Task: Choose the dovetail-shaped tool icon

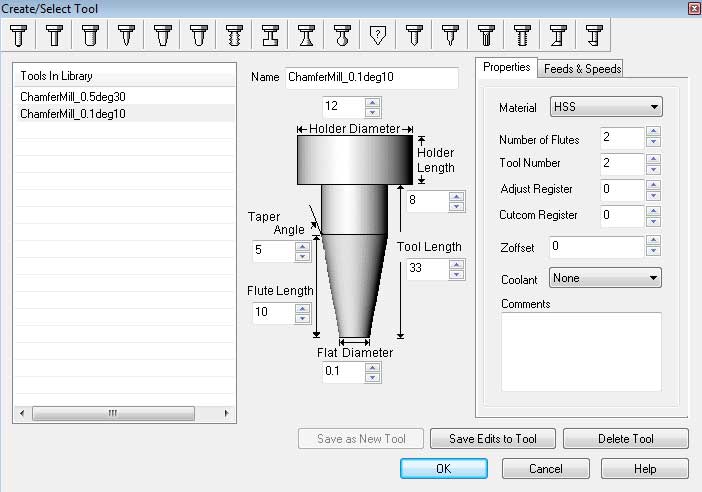Action: tap(306, 36)
